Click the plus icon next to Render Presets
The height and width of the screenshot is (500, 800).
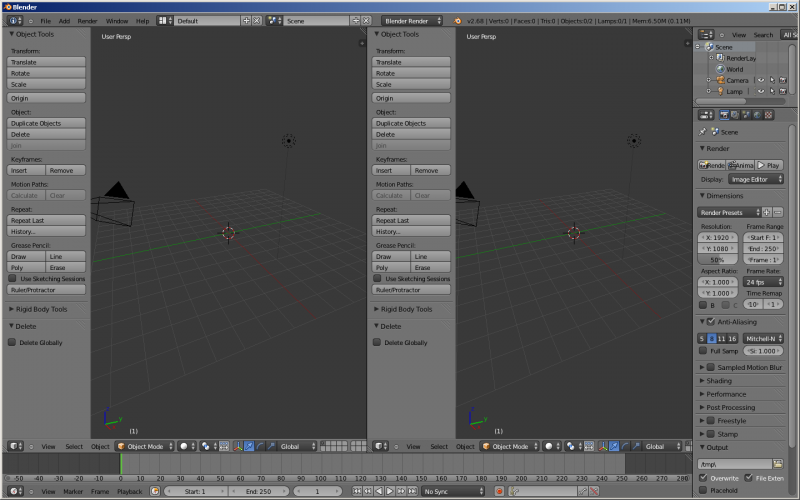767,212
